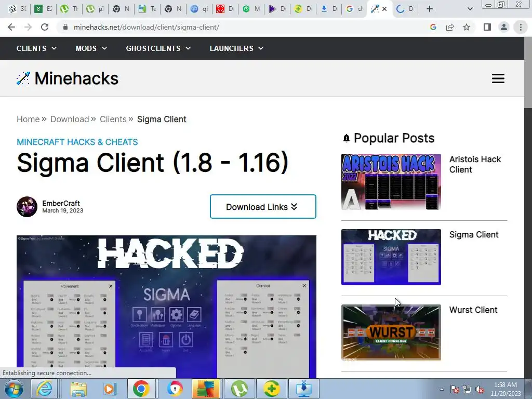Viewport: 532px width, 399px height.
Task: Open Aristois Hack Client thumbnail
Action: click(391, 181)
